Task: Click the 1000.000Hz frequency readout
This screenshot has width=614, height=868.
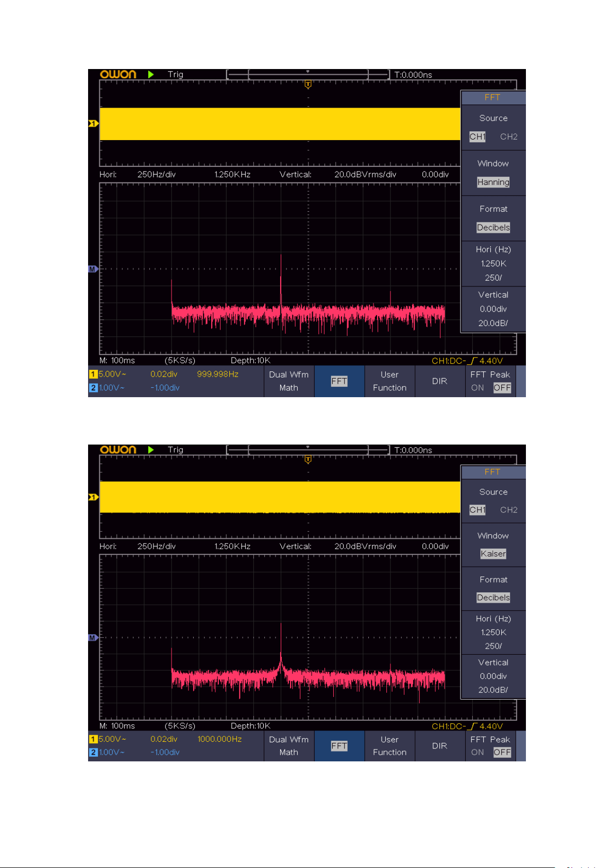Action: [x=219, y=739]
